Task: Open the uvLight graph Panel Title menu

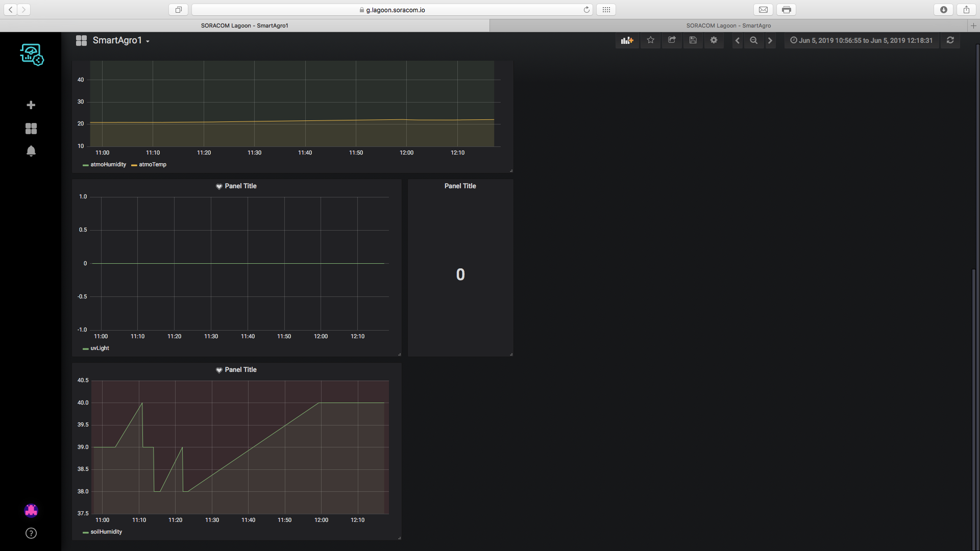Action: point(240,186)
